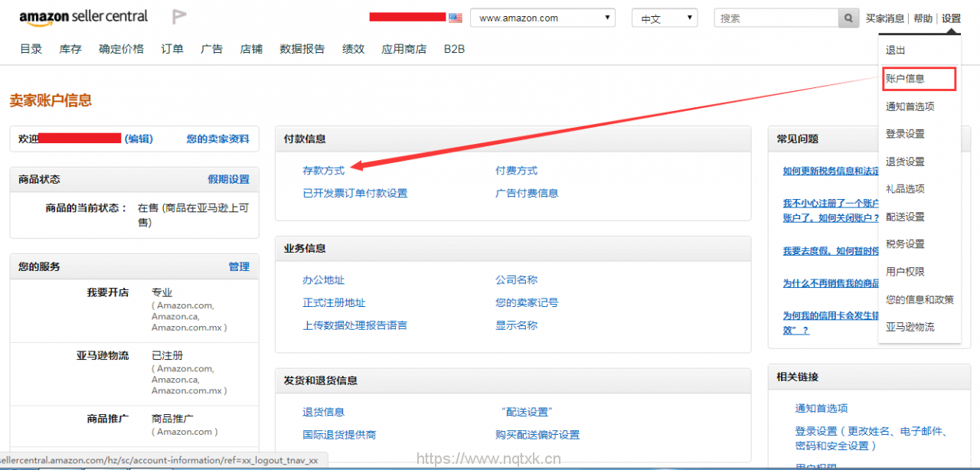Open the 存款方式 link
980x470 pixels.
click(324, 170)
